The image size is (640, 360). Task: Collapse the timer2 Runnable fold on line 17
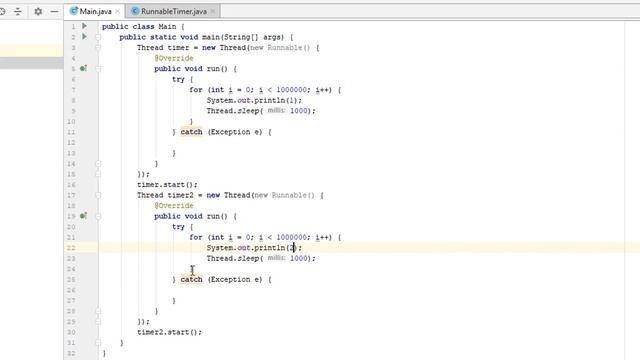98,196
